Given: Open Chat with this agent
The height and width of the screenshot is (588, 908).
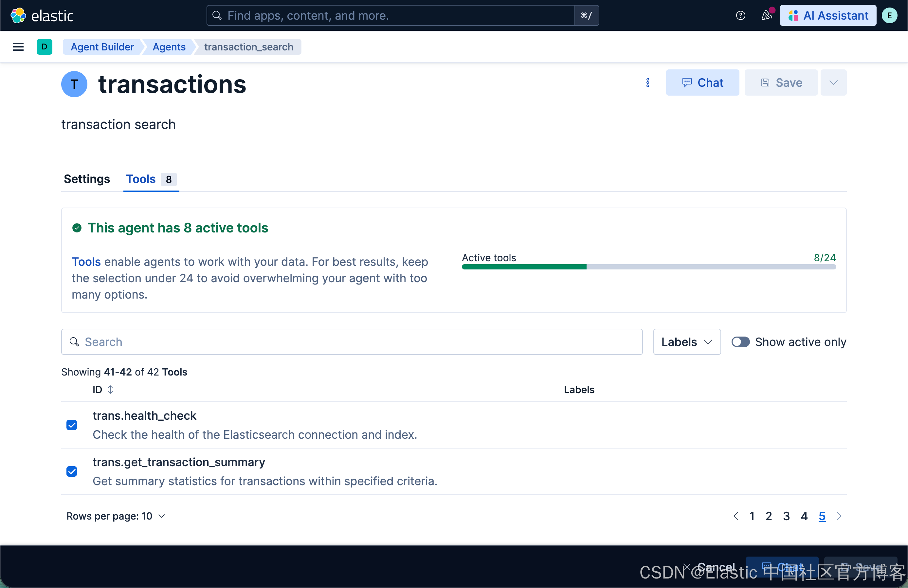Looking at the screenshot, I should click(x=702, y=83).
